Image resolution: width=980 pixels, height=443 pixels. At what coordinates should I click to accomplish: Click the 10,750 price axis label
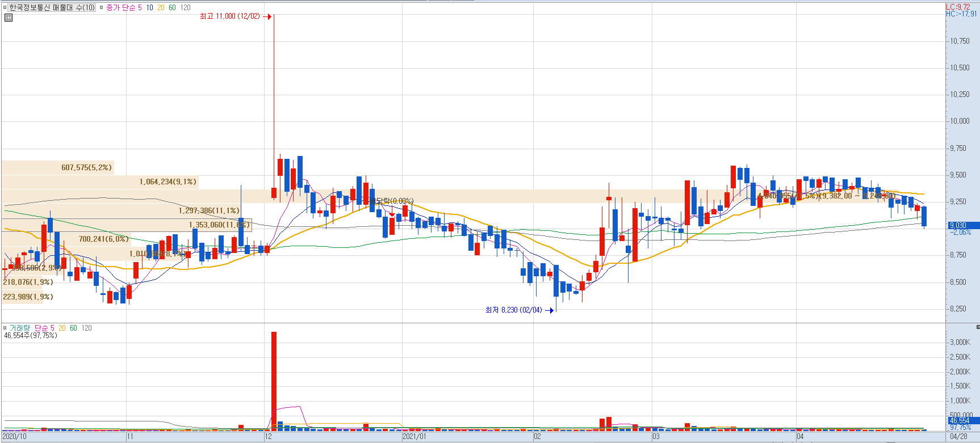click(960, 41)
